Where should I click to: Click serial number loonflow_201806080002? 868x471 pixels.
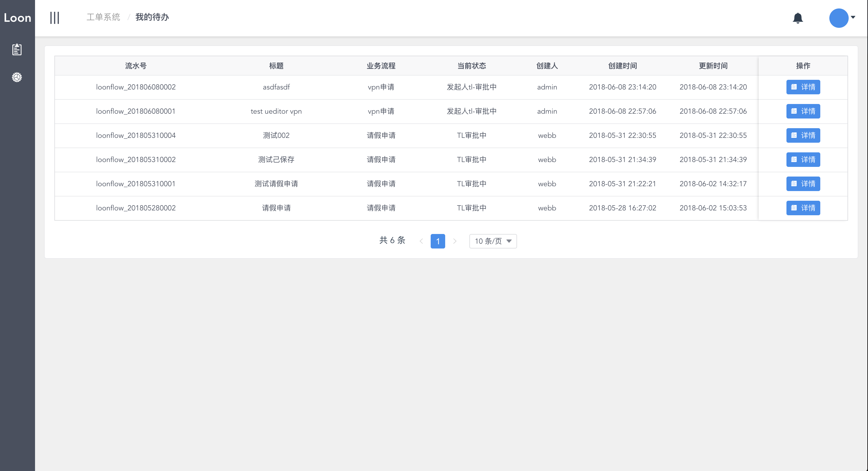point(136,87)
